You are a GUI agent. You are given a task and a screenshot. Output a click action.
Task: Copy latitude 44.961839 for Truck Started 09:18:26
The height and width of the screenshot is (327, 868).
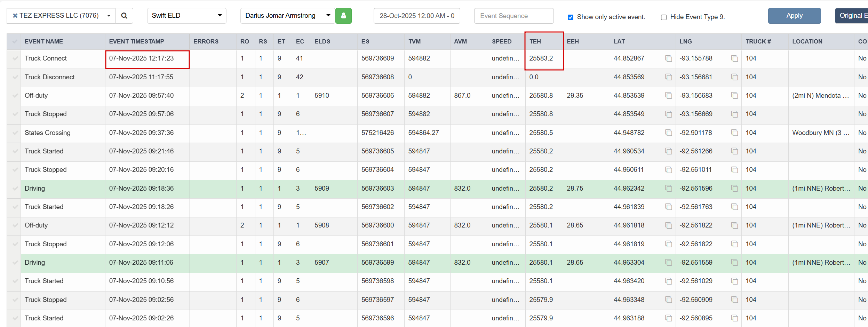(668, 207)
